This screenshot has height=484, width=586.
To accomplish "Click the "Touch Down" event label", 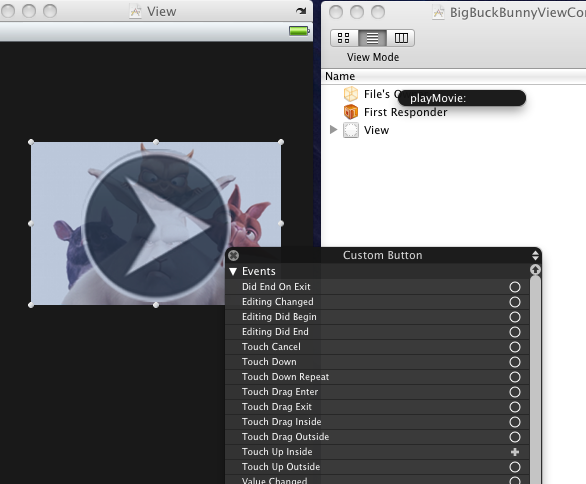I will [x=269, y=362].
